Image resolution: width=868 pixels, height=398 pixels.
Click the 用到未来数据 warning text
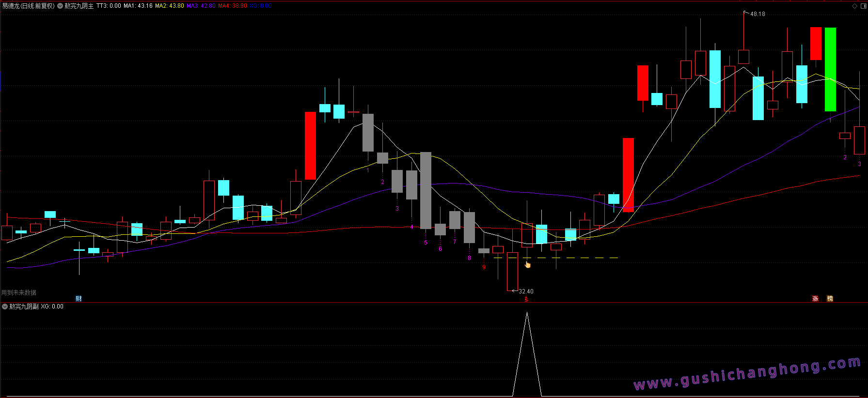[x=19, y=292]
